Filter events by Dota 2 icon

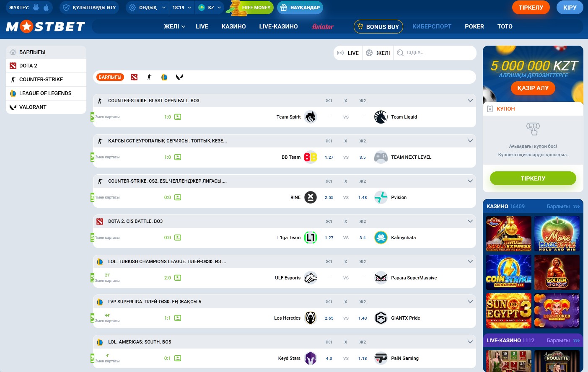(134, 77)
